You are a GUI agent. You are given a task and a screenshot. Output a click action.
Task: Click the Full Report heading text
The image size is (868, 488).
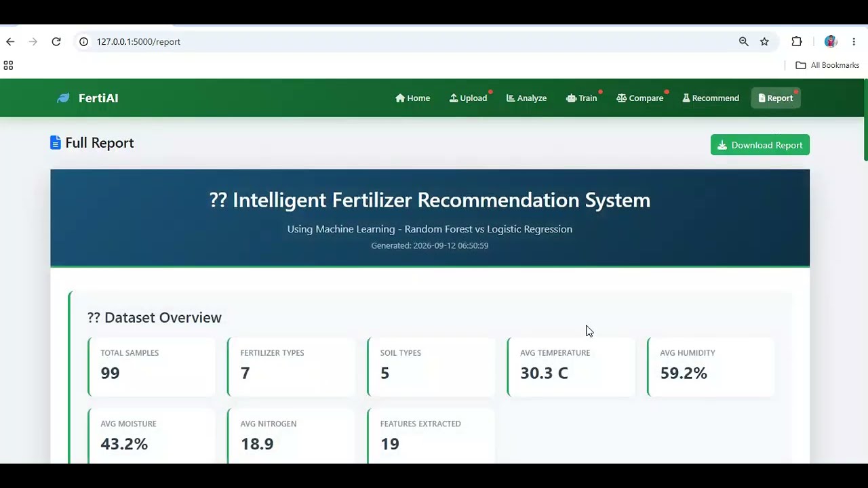click(100, 143)
